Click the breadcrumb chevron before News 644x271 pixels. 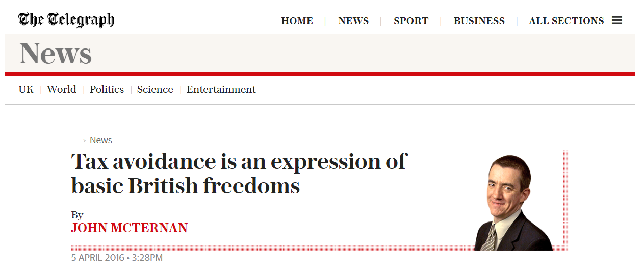click(85, 140)
